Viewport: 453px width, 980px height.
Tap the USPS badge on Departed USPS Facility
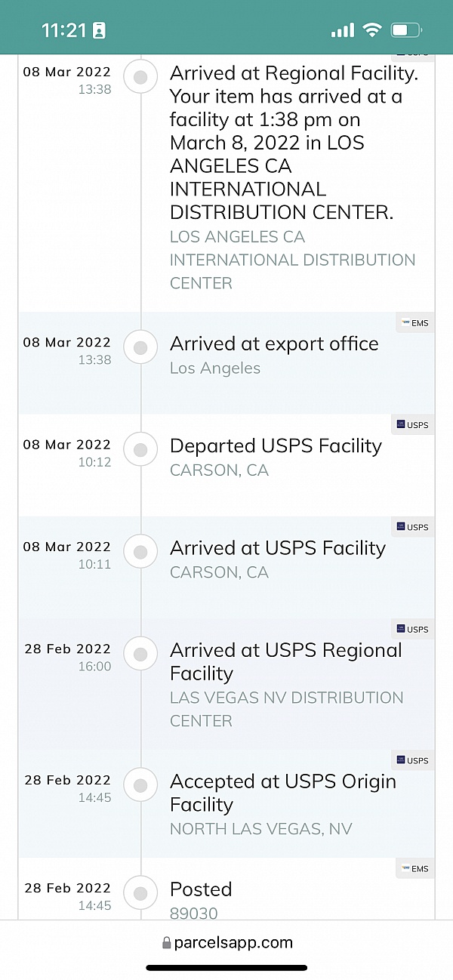click(412, 425)
